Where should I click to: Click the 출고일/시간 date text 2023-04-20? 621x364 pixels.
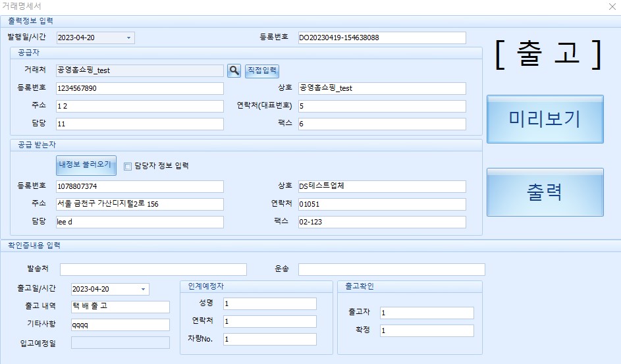pyautogui.click(x=90, y=289)
